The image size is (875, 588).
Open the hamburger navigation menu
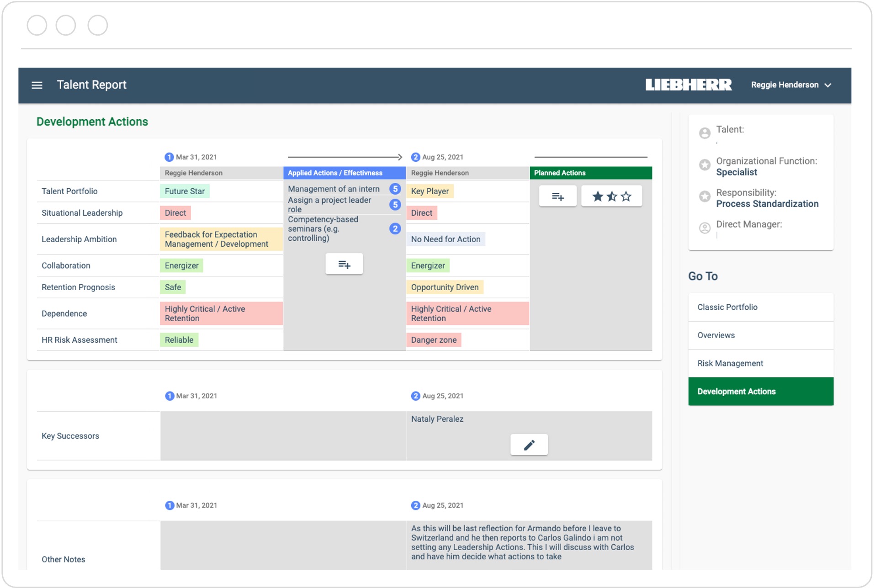(x=37, y=85)
